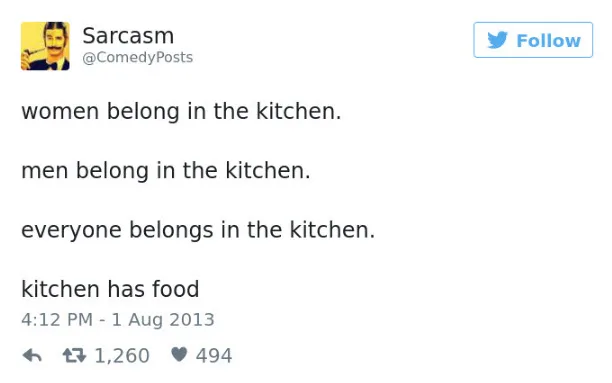The width and height of the screenshot is (612, 383).
Task: Click the word Follow on the button
Action: coord(548,41)
